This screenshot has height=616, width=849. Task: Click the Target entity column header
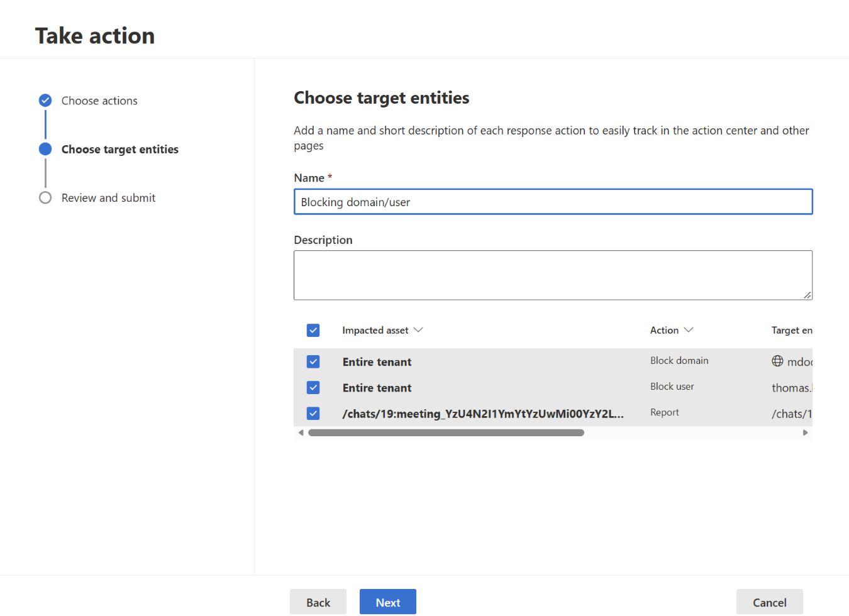click(x=792, y=330)
